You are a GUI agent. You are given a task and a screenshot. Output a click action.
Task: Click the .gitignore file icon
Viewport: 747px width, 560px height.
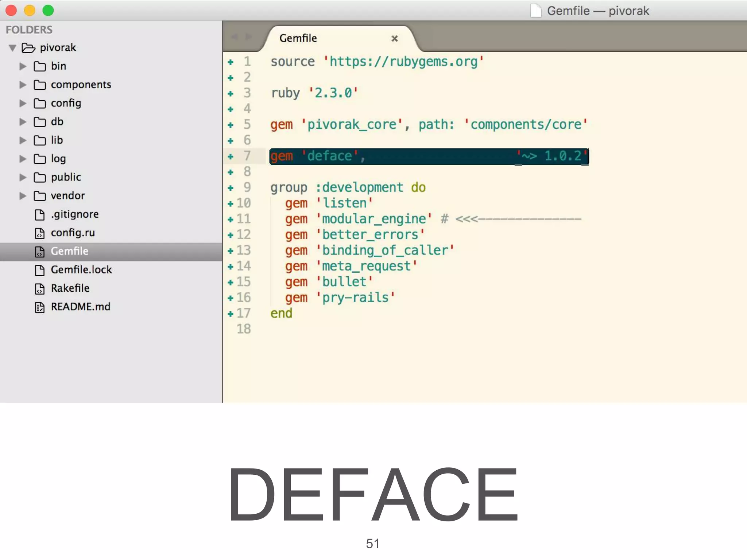click(x=40, y=215)
